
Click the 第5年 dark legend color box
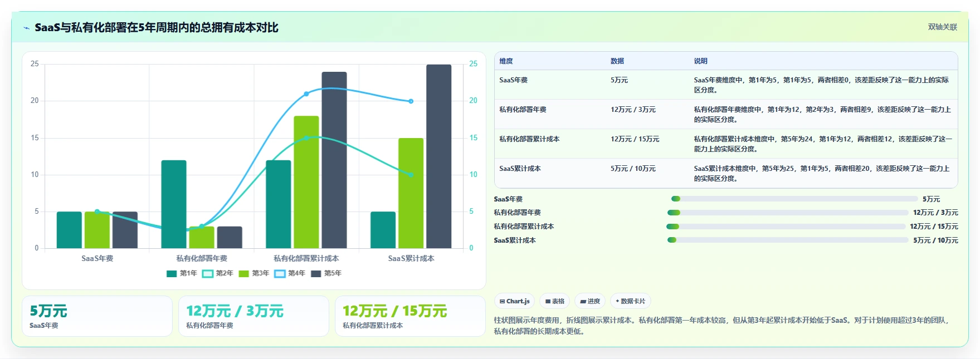point(316,273)
